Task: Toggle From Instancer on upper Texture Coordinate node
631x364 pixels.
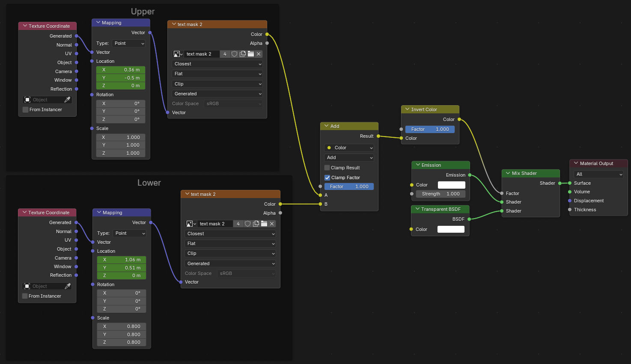Action: (25, 109)
